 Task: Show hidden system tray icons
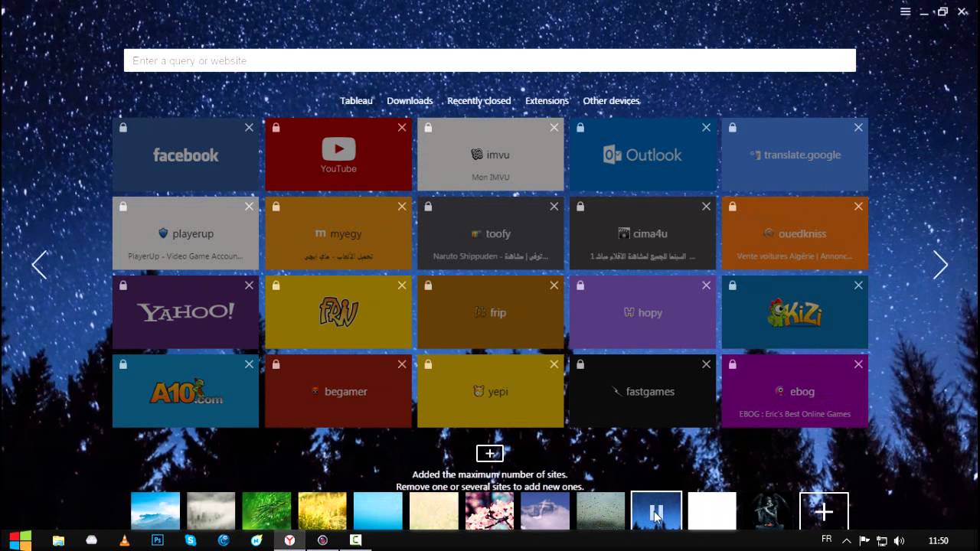point(847,541)
